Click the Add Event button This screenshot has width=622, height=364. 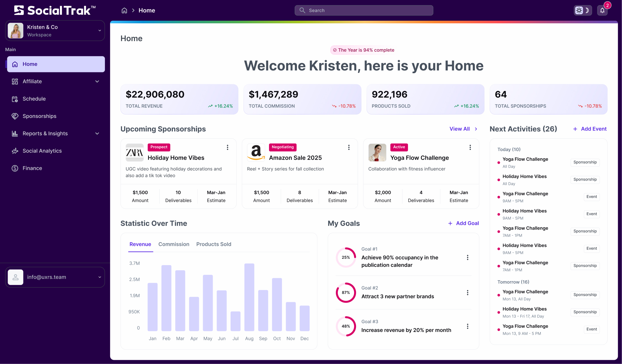pos(590,129)
